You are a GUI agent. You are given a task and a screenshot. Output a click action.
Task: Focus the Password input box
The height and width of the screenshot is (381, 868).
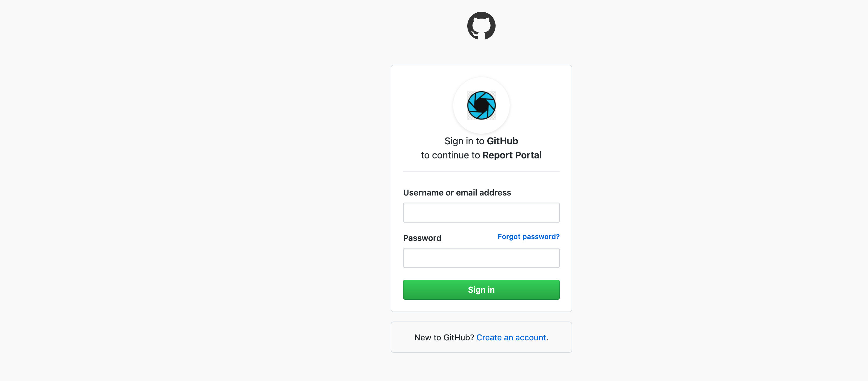481,258
